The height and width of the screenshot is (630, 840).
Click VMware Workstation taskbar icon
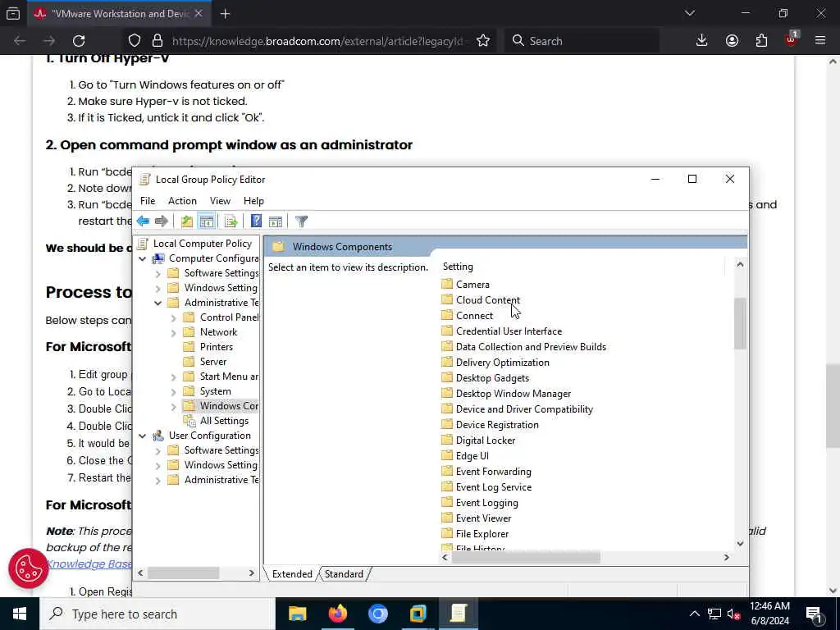point(418,614)
